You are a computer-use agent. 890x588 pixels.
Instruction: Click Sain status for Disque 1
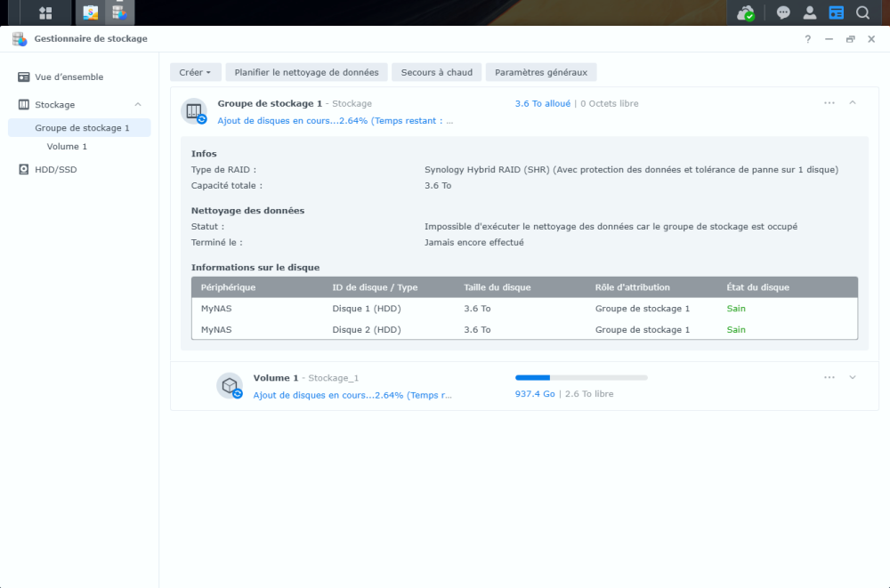click(736, 308)
